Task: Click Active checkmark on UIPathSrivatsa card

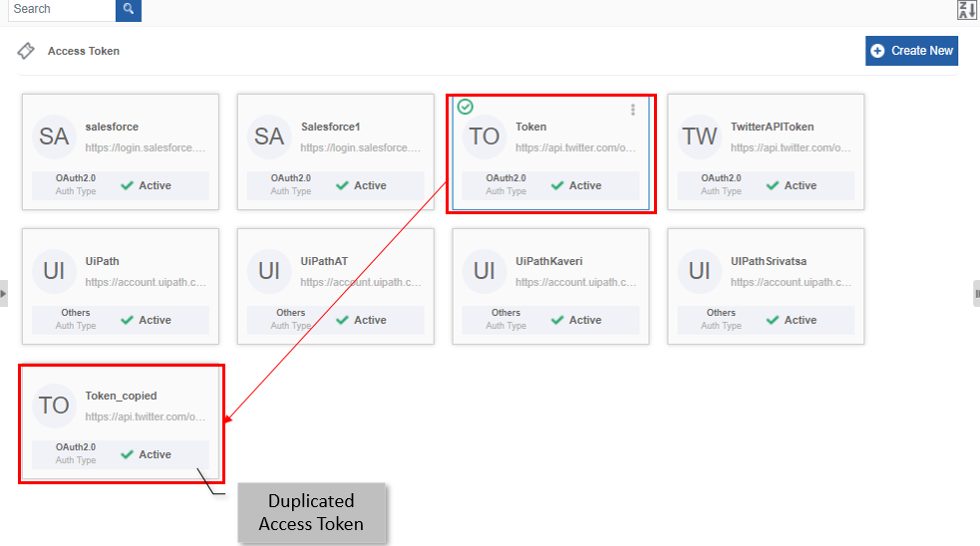Action: (x=773, y=320)
